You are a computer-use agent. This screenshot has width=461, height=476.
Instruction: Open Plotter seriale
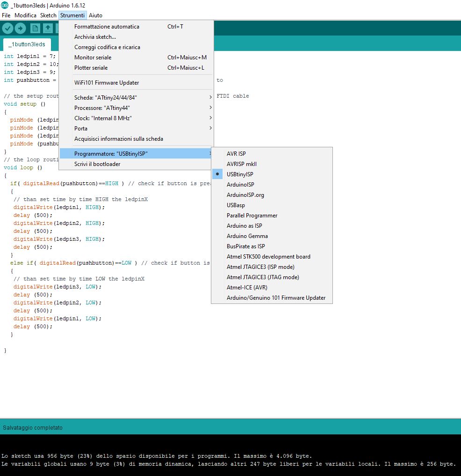point(136,68)
